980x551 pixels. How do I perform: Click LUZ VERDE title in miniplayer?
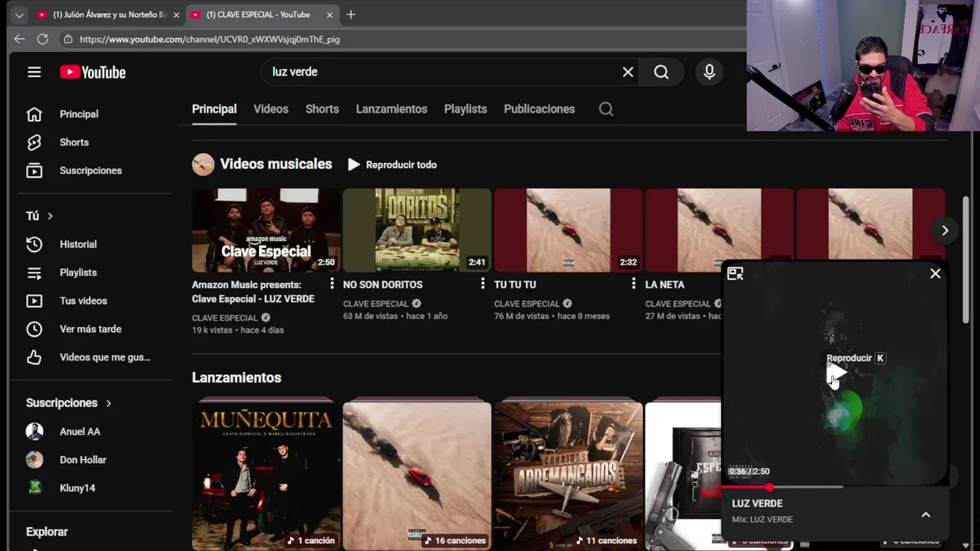(x=757, y=504)
